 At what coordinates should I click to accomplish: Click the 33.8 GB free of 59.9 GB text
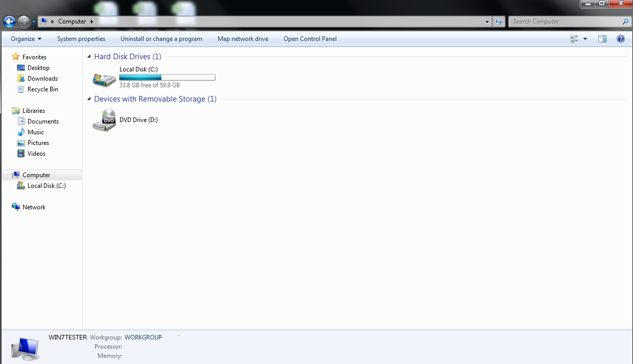click(150, 85)
